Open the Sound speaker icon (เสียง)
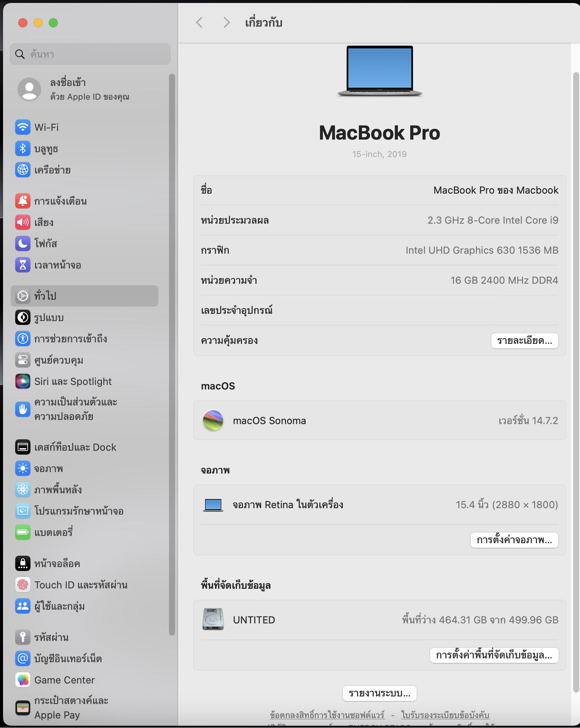 tap(23, 222)
